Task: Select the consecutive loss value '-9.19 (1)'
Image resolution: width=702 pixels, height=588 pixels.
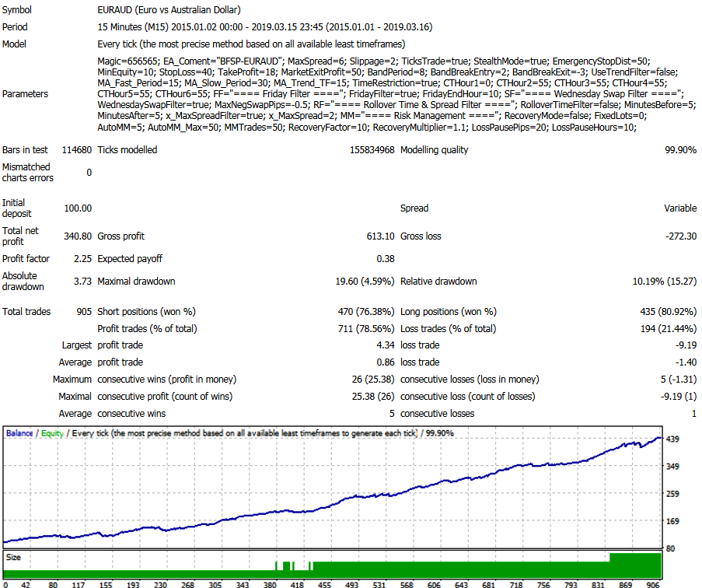Action: 679,397
